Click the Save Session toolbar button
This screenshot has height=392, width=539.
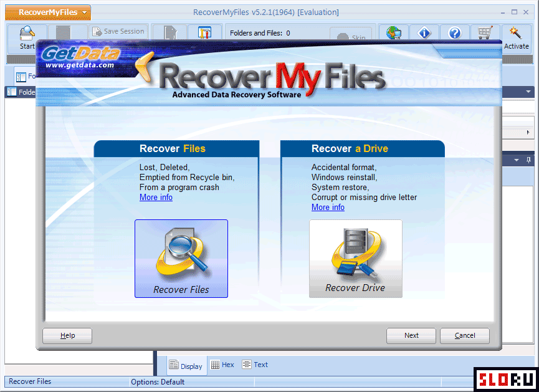tap(118, 31)
